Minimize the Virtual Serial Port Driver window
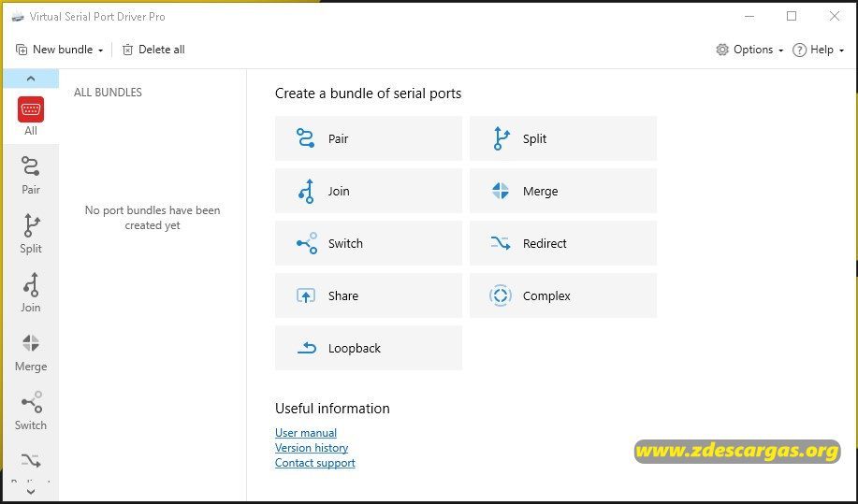The image size is (858, 504). pos(749,17)
